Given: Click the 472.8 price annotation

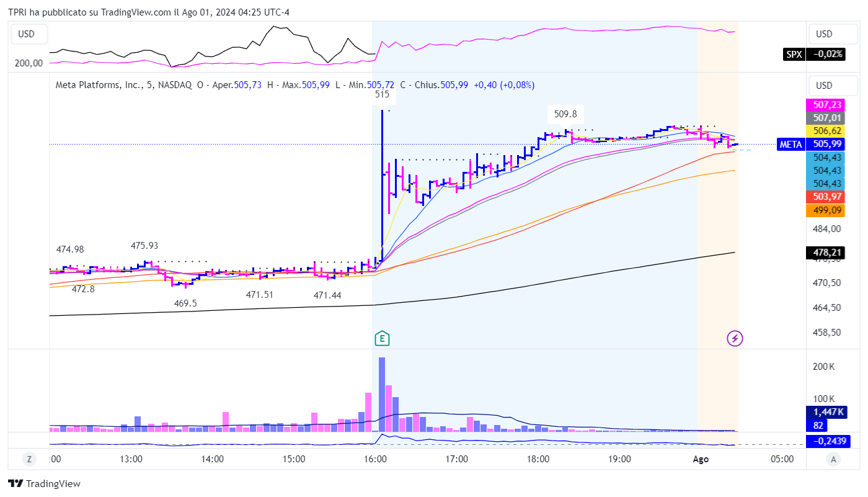Looking at the screenshot, I should 83,289.
